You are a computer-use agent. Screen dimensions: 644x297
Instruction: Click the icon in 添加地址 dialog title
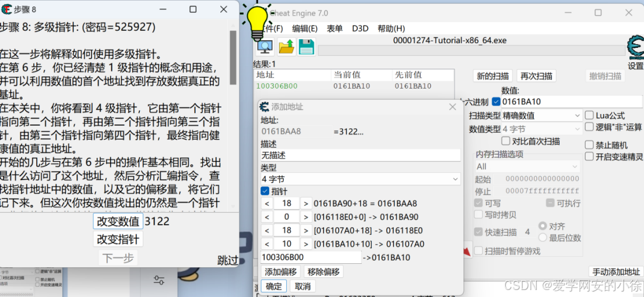click(x=265, y=107)
